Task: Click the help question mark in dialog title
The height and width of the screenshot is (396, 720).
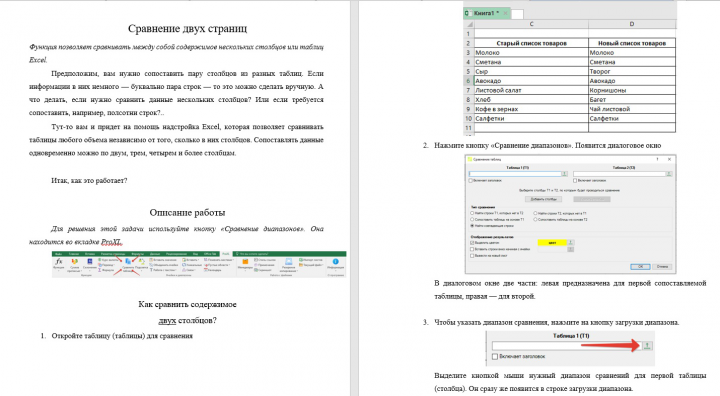Action: [x=658, y=159]
